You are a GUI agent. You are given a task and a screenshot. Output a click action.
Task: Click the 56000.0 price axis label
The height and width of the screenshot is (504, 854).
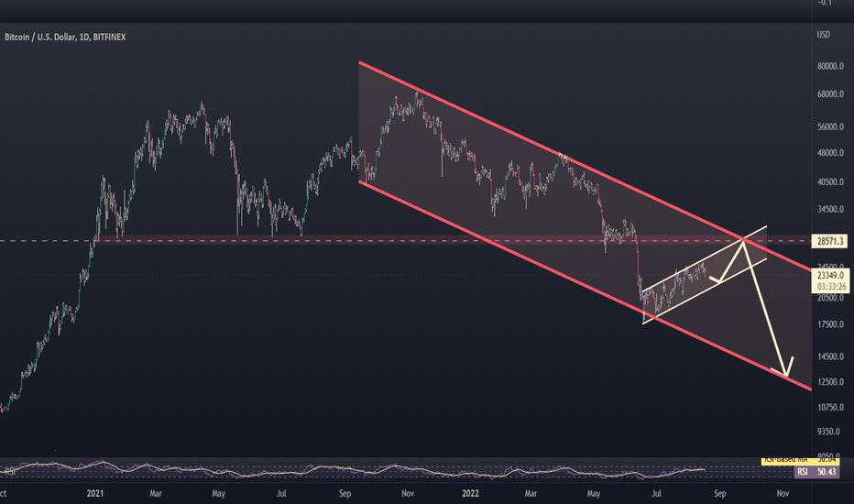830,127
